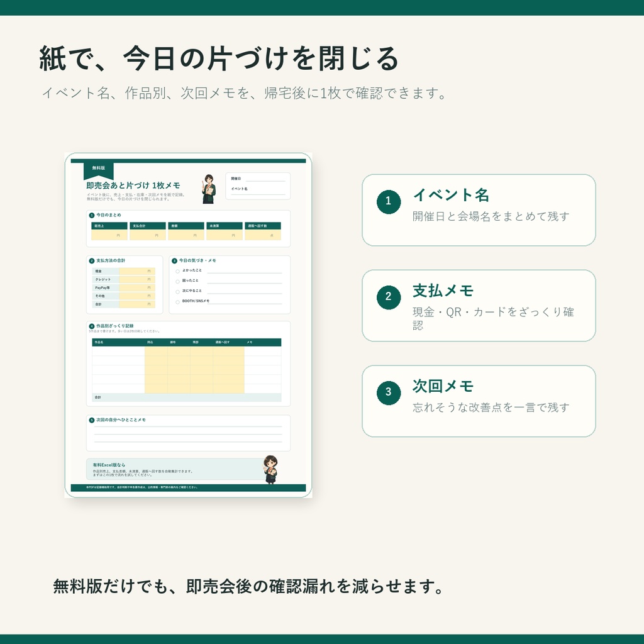Click the text 現金・QR・カードをざっくり確認
This screenshot has width=644, height=644.
493,318
